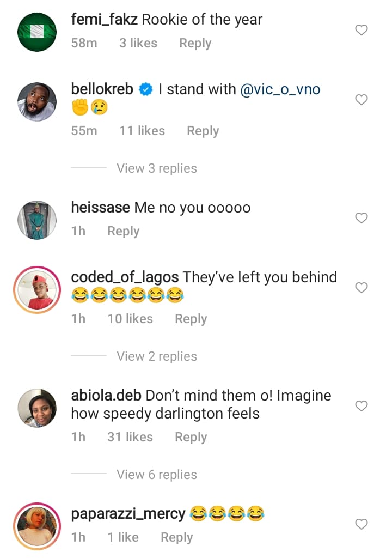This screenshot has width=392, height=558.
Task: Like heissase's 'Me no you' comment
Action: (362, 218)
